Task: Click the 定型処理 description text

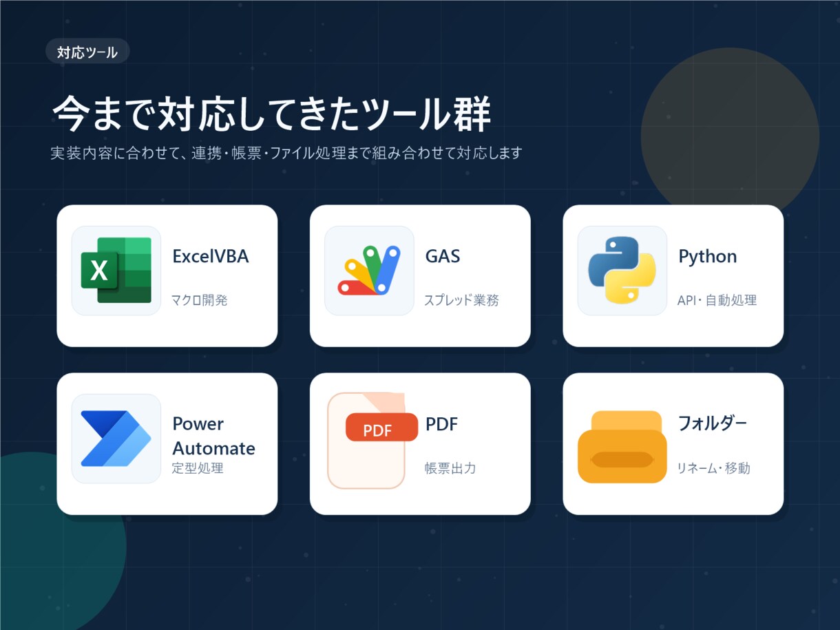Action: (198, 468)
